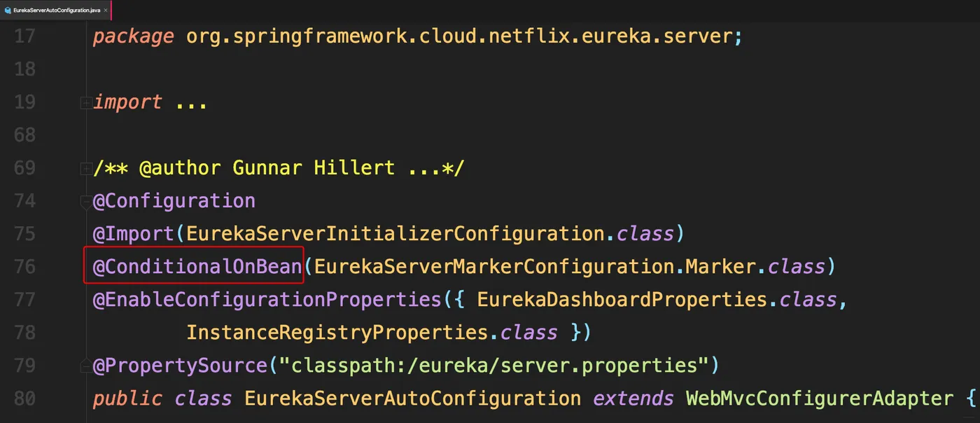Viewport: 980px width, 423px height.
Task: Expand the folded import block
Action: click(86, 103)
